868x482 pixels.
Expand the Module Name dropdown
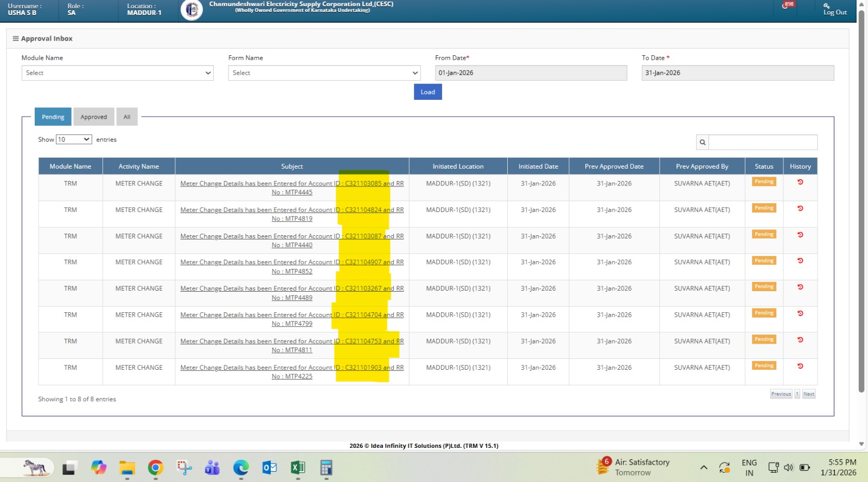coord(117,73)
